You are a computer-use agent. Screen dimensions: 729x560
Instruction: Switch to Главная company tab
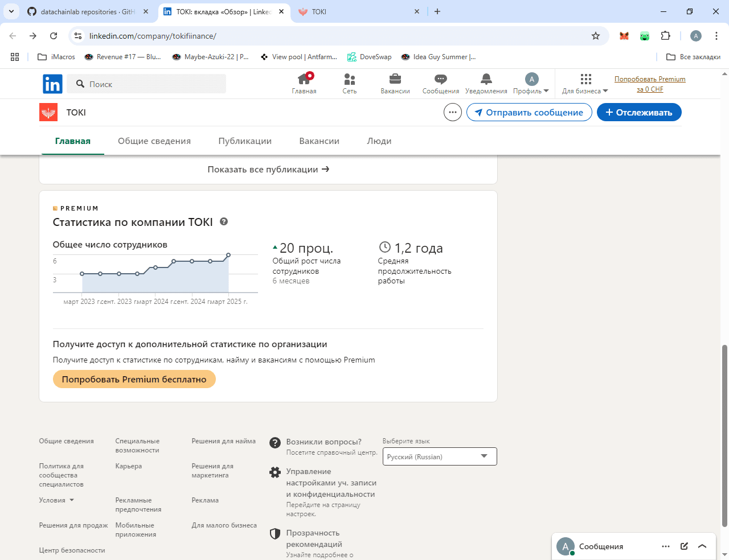[73, 141]
